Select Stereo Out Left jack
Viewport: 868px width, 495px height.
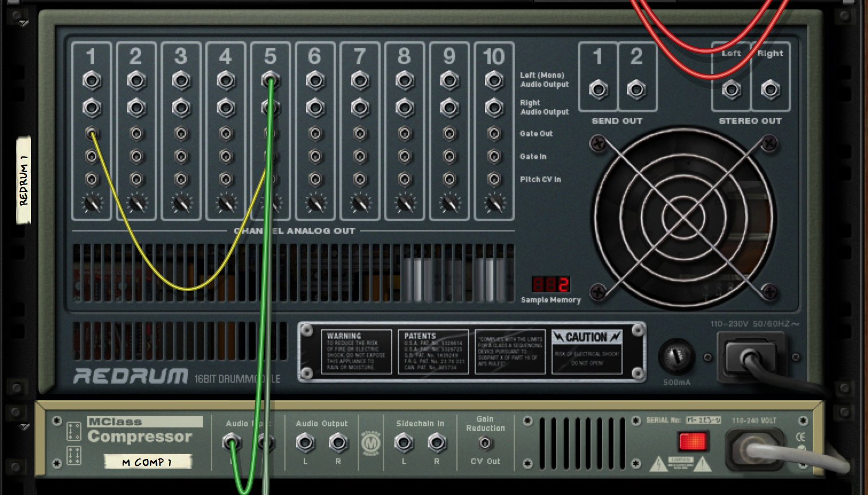732,89
